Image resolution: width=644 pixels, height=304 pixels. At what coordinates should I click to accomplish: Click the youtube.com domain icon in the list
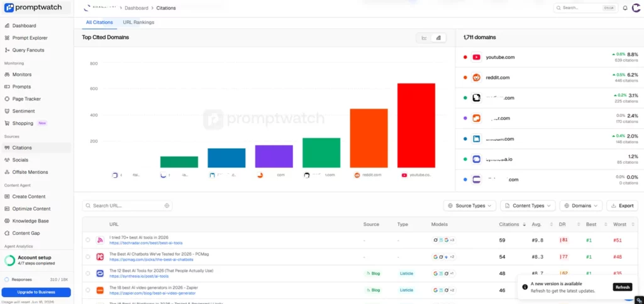point(477,57)
